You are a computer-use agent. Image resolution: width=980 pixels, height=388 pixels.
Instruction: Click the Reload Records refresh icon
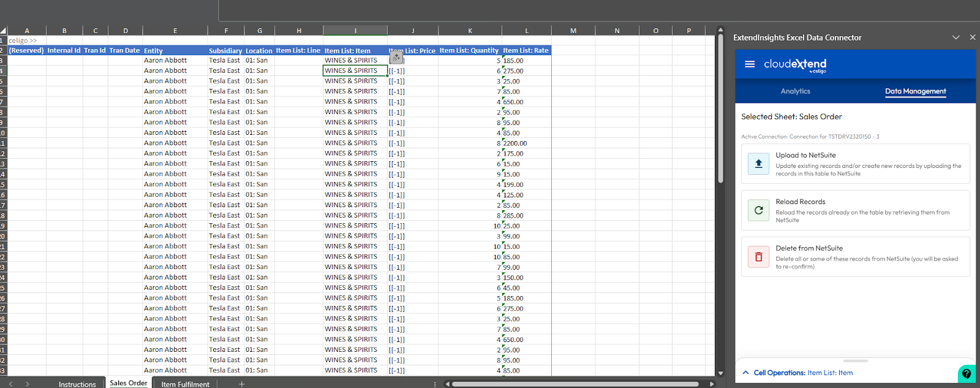[758, 210]
